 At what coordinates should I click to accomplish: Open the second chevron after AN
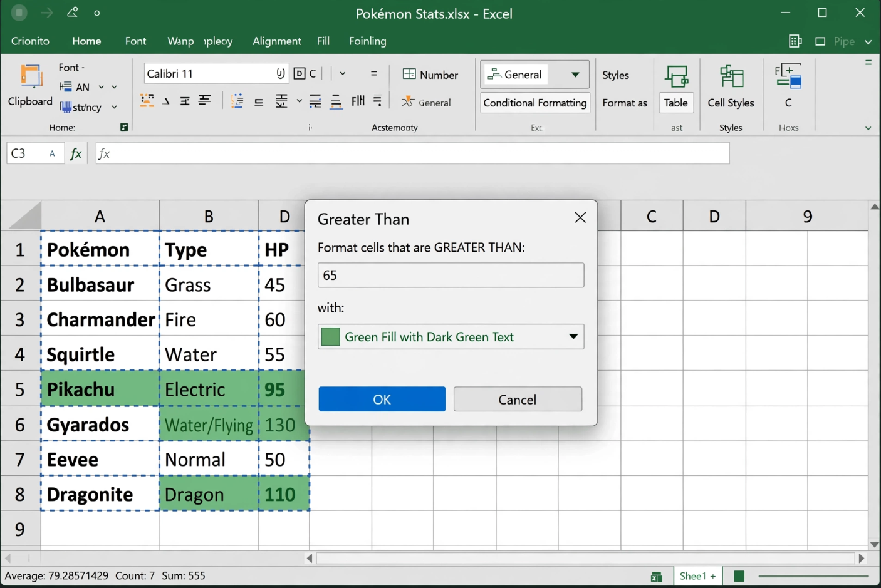[114, 87]
